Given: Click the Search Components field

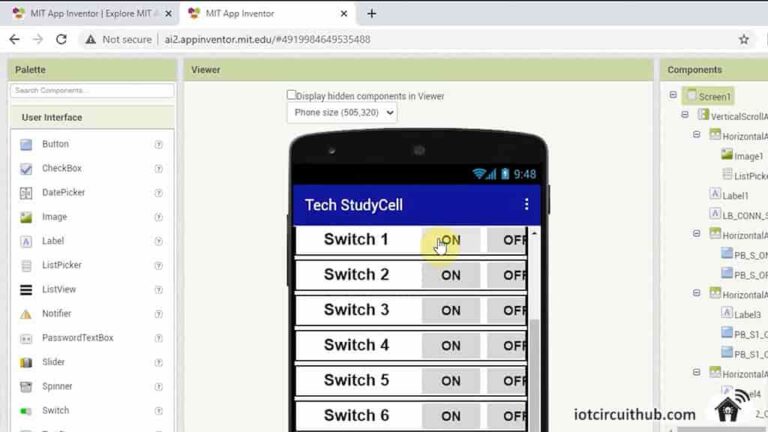Looking at the screenshot, I should click(x=92, y=91).
